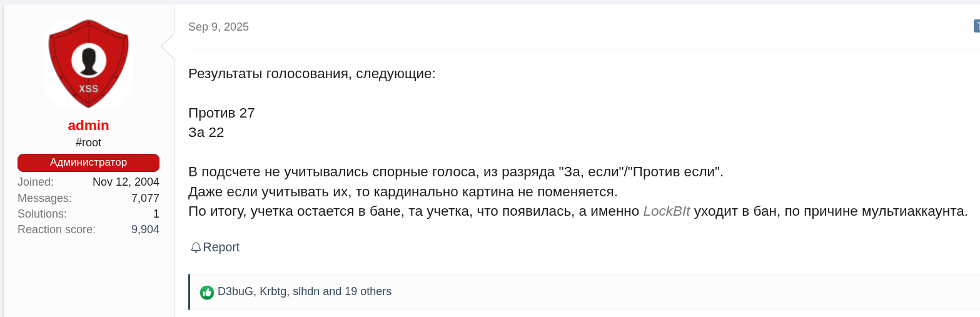Screen dimensions: 980x317
Task: Open slhdn in the reactions list
Action: 306,291
